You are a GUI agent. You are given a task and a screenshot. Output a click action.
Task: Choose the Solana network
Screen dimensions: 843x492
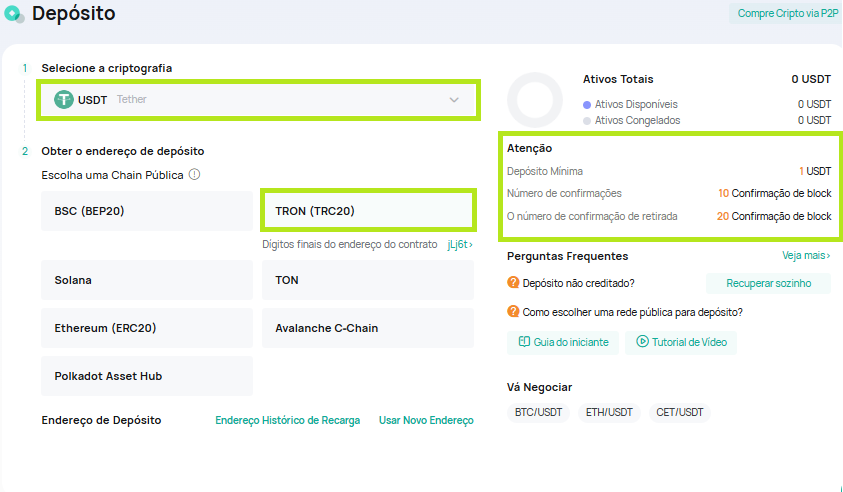(147, 280)
